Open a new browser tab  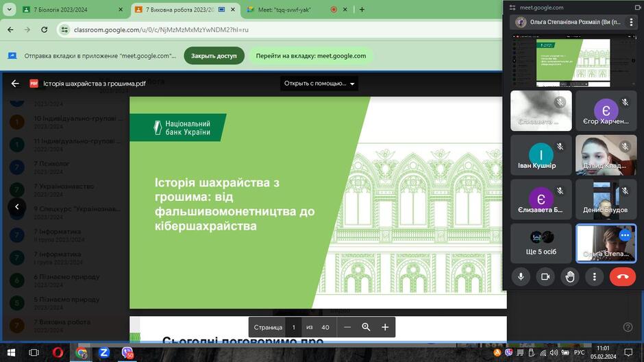[362, 10]
